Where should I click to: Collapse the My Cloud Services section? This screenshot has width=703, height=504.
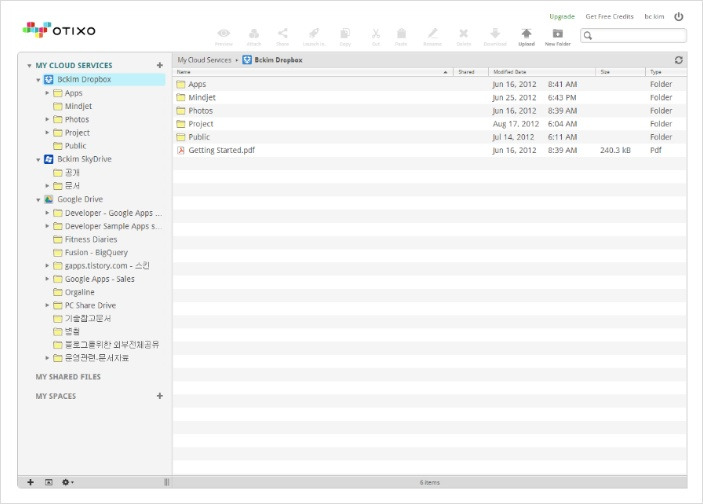29,66
